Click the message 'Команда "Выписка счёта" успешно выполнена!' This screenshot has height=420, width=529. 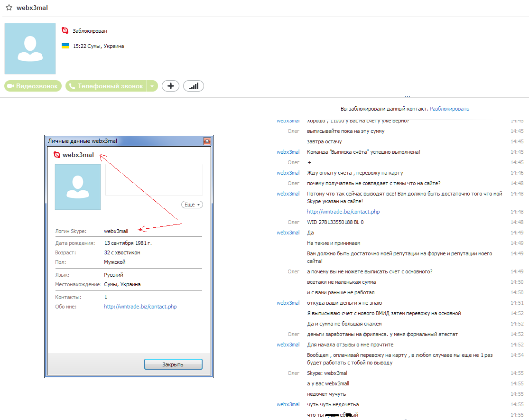[x=364, y=152]
